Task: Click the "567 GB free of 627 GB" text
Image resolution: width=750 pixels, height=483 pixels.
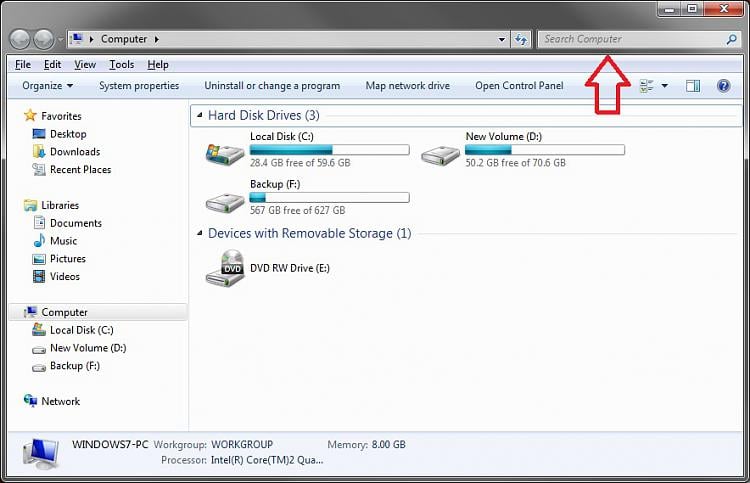Action: click(297, 210)
